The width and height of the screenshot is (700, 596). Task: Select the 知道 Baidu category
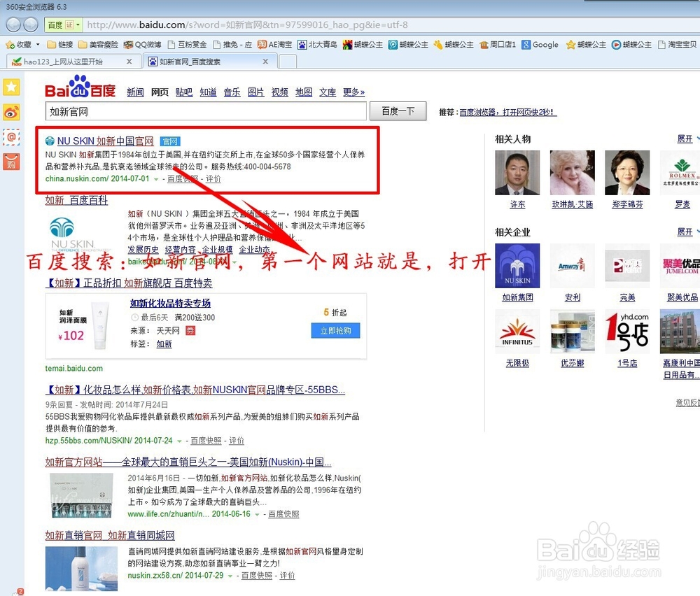click(208, 92)
